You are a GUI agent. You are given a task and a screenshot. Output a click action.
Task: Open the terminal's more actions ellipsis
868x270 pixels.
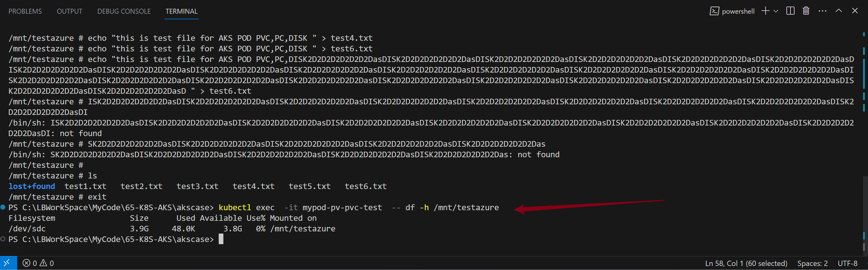click(x=822, y=11)
